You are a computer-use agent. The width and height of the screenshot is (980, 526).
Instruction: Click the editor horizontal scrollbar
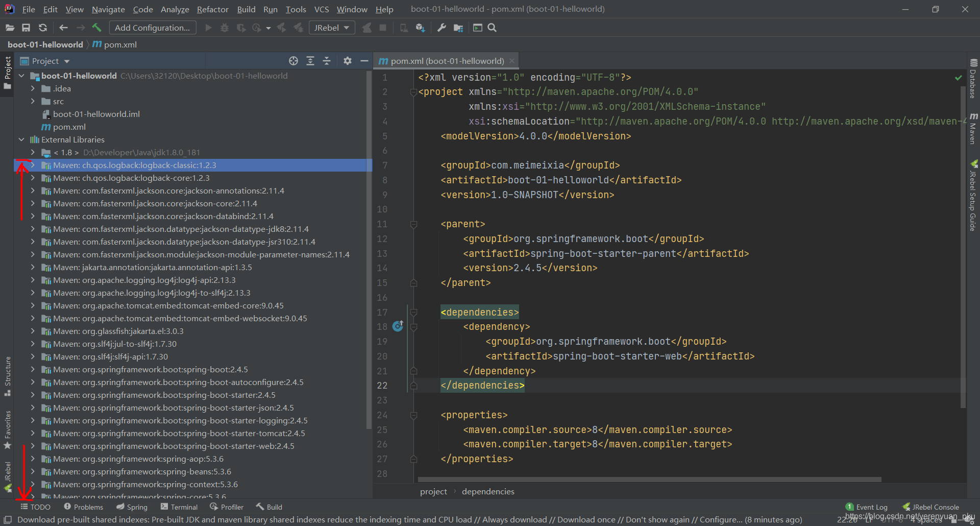pyautogui.click(x=649, y=480)
